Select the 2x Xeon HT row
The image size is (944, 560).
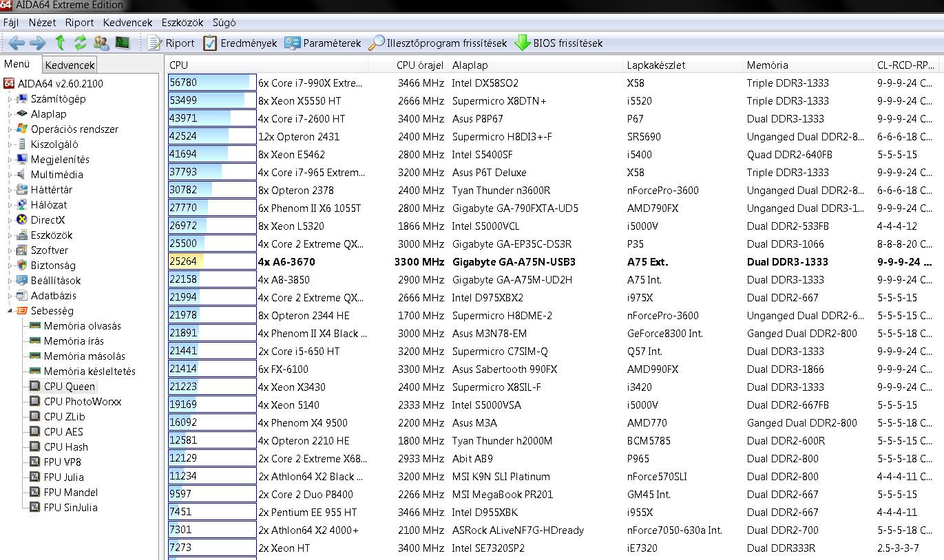point(555,548)
